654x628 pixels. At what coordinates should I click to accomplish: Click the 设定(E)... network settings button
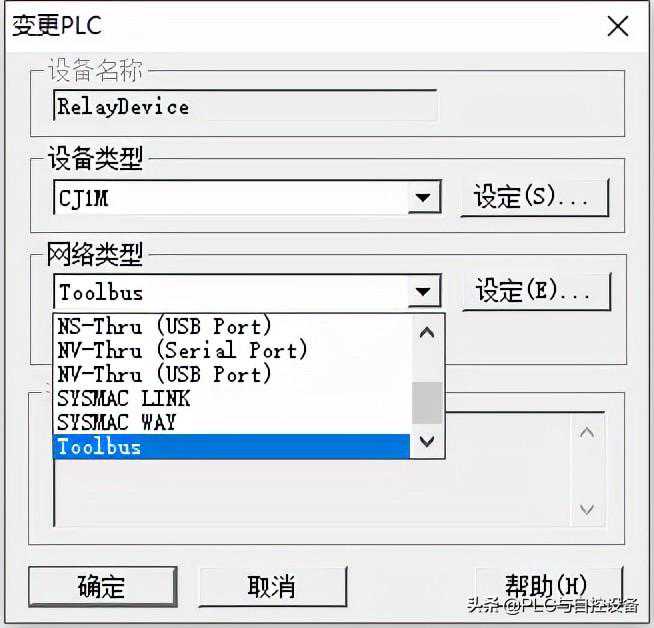coord(535,291)
